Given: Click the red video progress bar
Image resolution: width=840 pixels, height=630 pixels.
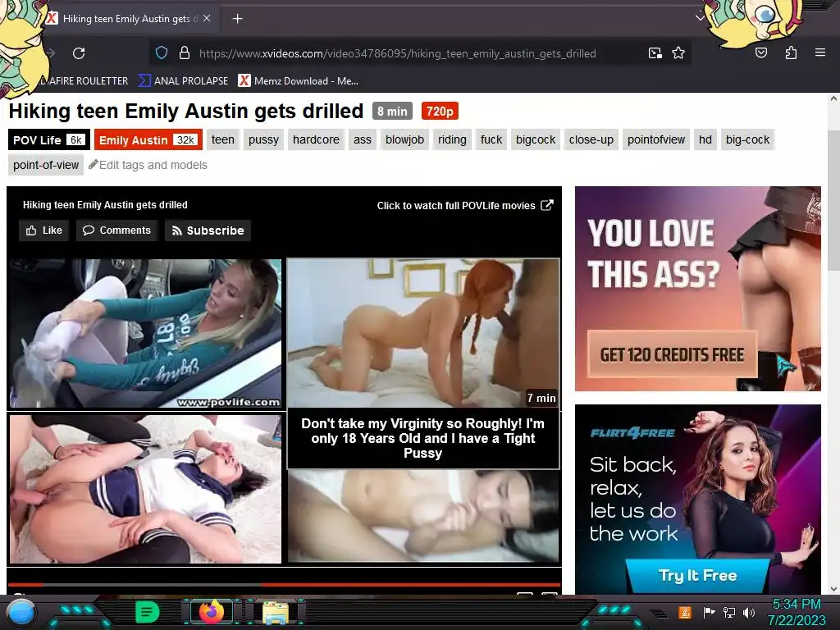Looking at the screenshot, I should point(284,584).
